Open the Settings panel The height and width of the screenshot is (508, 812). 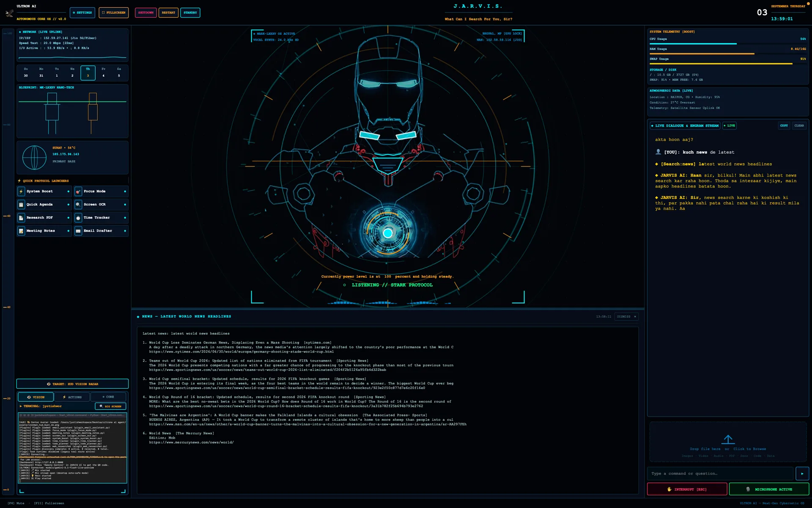82,13
